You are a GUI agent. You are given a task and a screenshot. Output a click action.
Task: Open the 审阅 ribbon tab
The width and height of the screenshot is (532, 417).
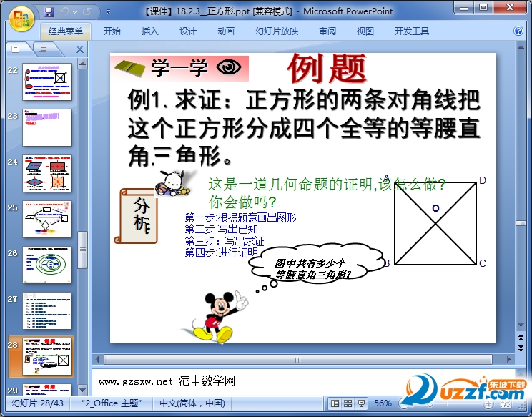(x=327, y=31)
